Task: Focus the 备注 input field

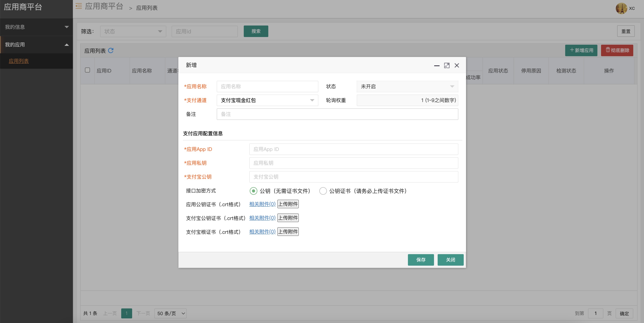Action: [337, 114]
